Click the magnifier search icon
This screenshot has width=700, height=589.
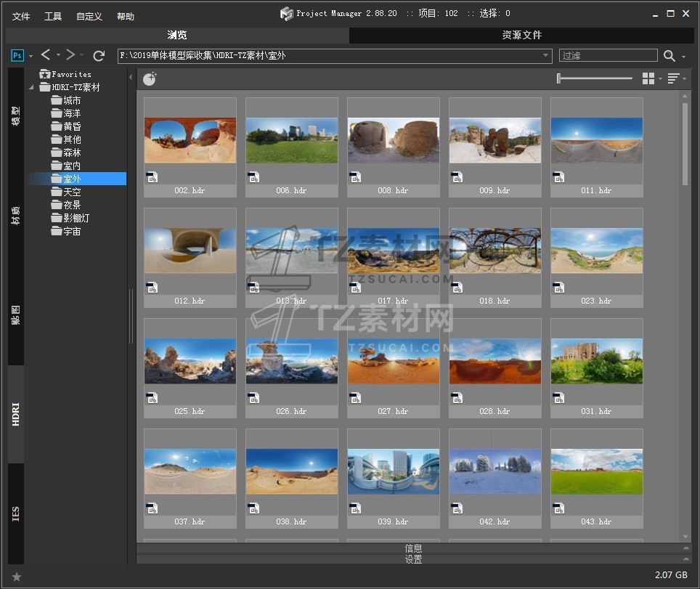tap(669, 55)
